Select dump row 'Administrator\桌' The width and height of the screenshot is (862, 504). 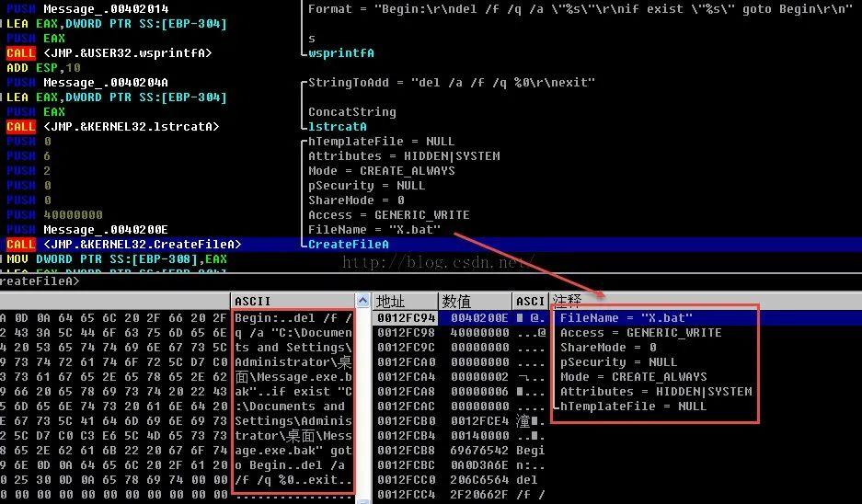click(293, 362)
